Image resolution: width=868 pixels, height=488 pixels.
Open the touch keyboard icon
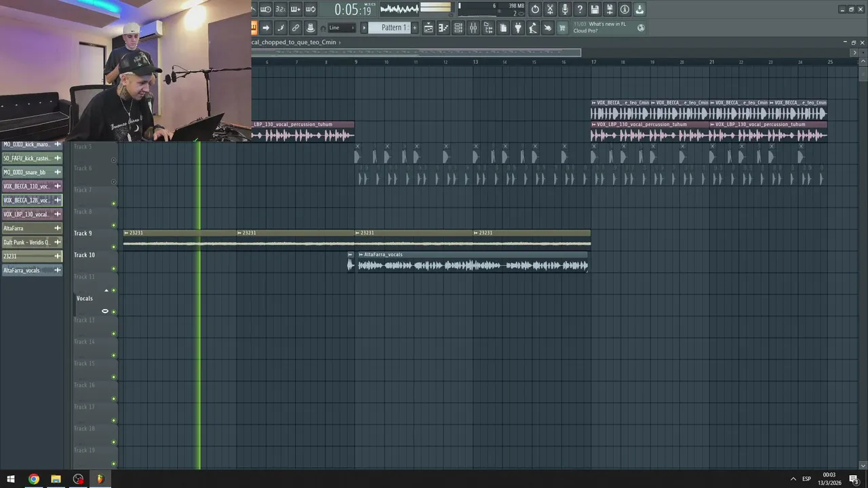548,28
